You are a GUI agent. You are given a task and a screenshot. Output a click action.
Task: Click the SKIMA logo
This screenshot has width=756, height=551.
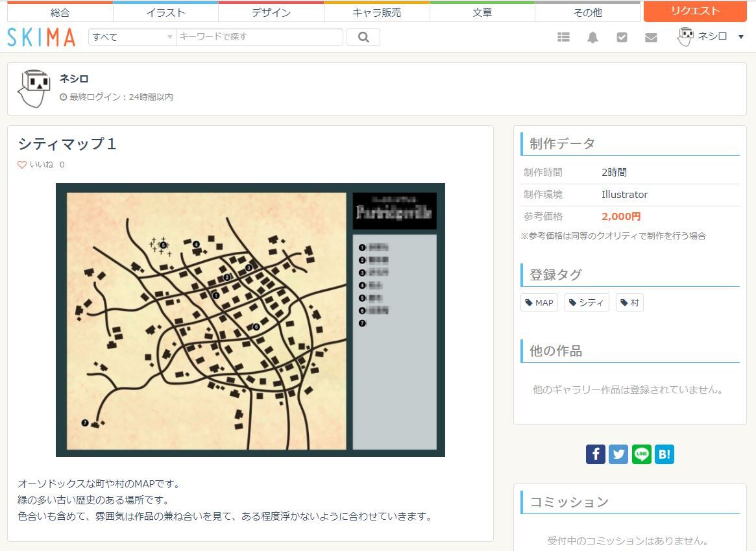[40, 37]
